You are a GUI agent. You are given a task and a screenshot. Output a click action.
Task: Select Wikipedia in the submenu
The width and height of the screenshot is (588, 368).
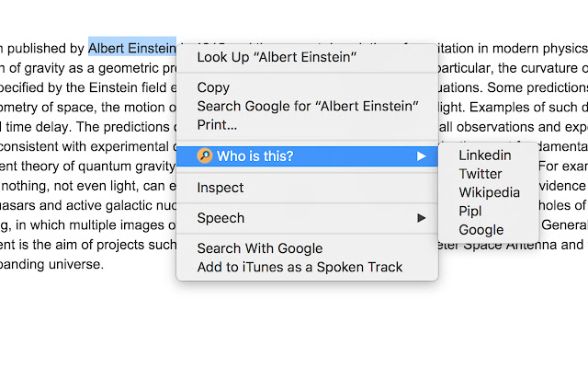click(490, 192)
